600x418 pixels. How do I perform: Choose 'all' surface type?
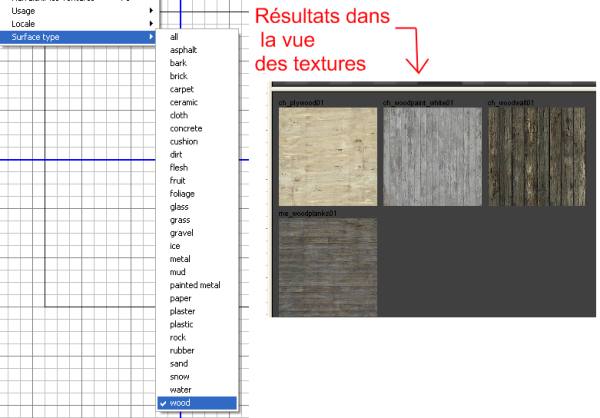pos(197,37)
